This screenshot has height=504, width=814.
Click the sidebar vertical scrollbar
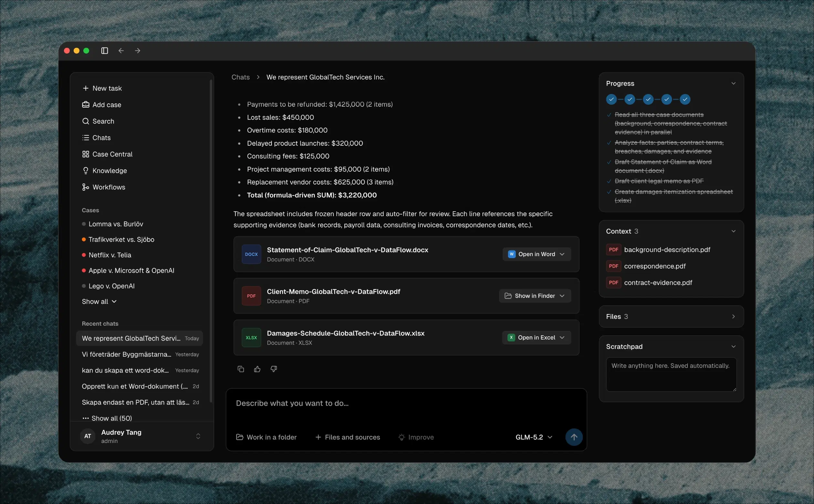(x=211, y=241)
